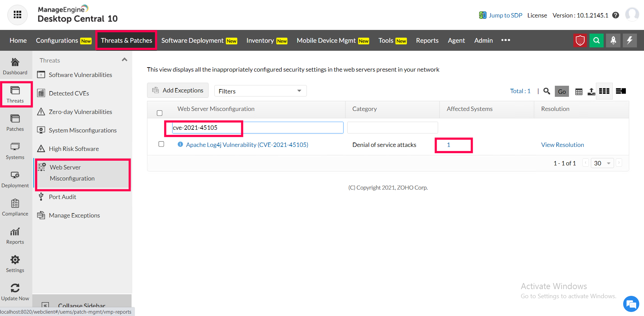
Task: Click the Web Server Misconfiguration search field
Action: coord(258,128)
